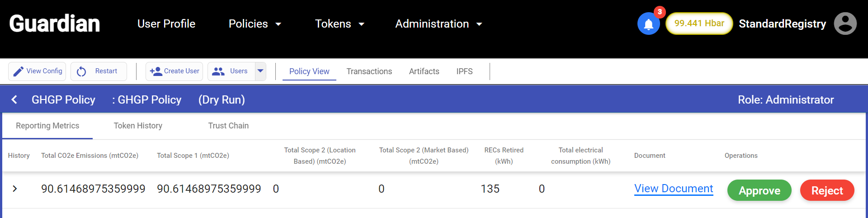Open the View Document link
Screen dimensions: 868x218
[x=674, y=189]
